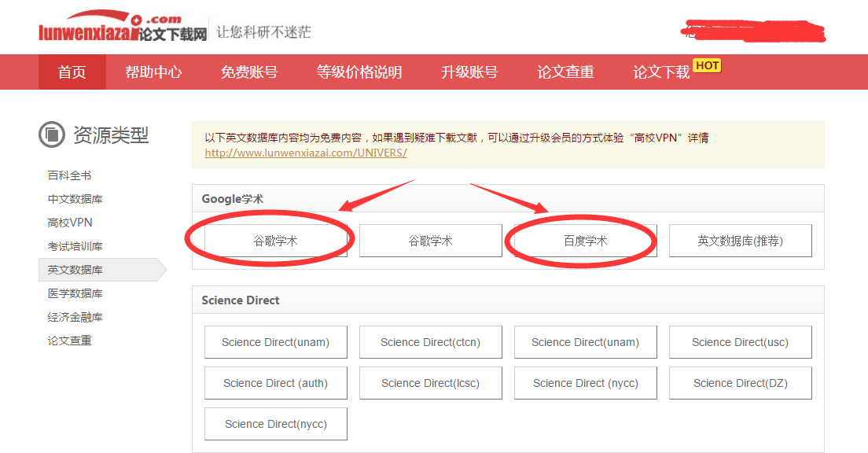The width and height of the screenshot is (868, 453).
Task: Go to 帮助中心 in the navigation bar
Action: tap(153, 72)
